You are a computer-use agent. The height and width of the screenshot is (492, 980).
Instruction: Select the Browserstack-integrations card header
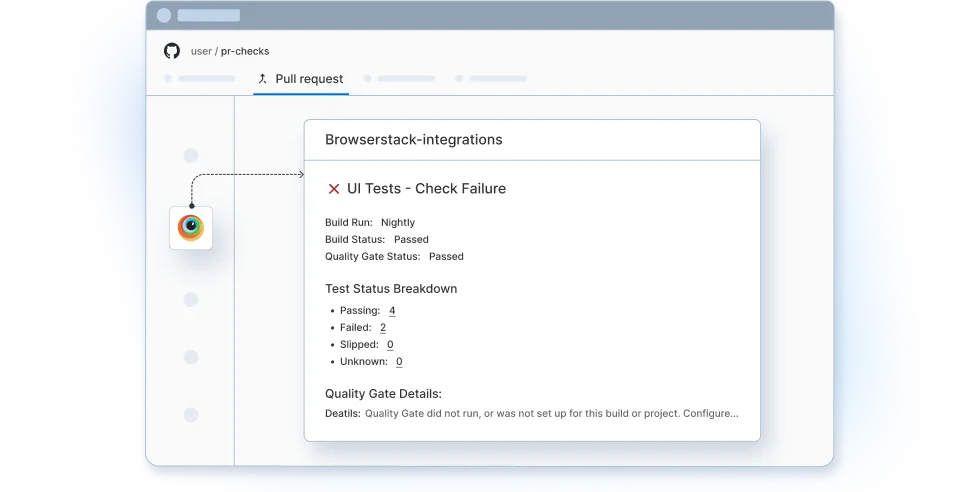point(532,140)
